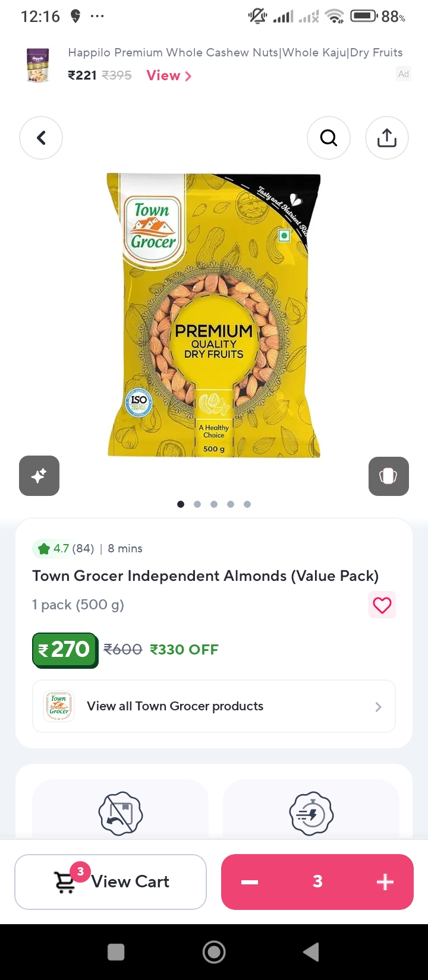
Task: Decrease quantity with minus button
Action: (250, 882)
